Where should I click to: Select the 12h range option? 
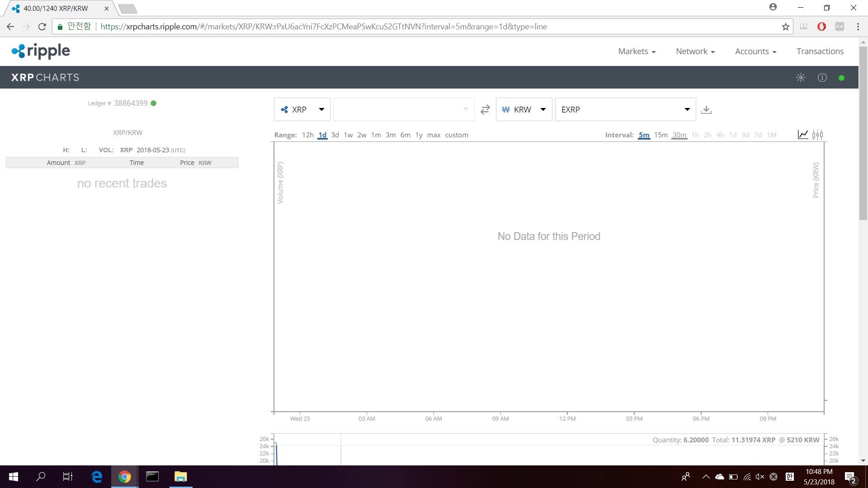point(307,135)
